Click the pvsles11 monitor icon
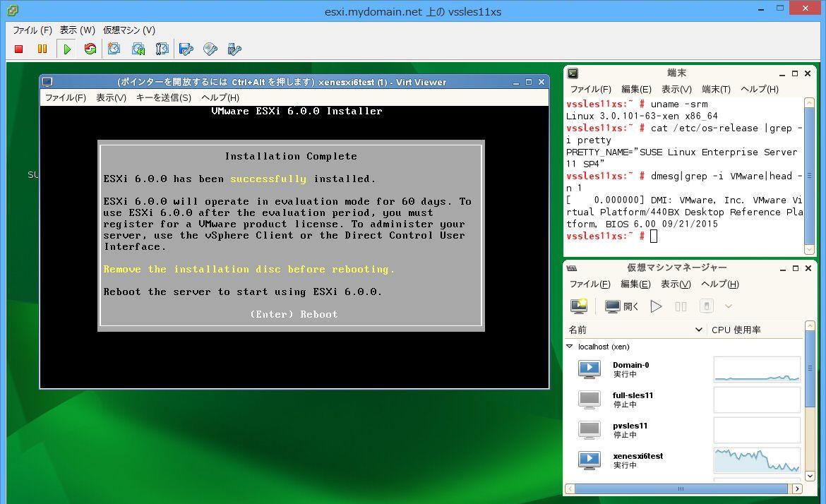The height and width of the screenshot is (504, 826). click(x=589, y=431)
